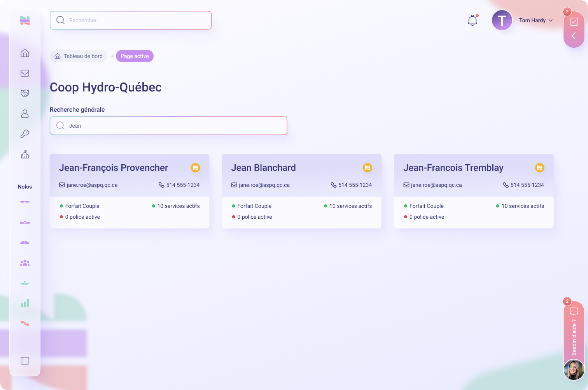Expand the right panel left-chevron
The width and height of the screenshot is (588, 390).
[x=574, y=36]
